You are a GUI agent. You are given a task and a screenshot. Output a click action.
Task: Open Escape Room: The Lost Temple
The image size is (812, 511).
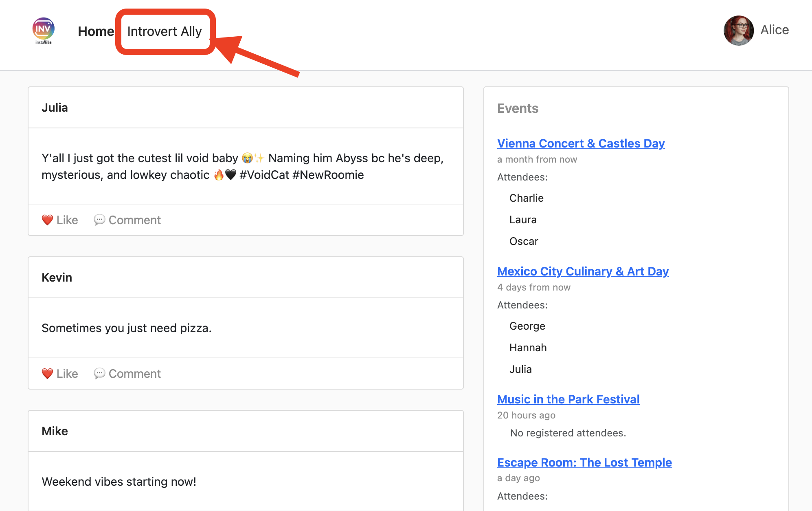(584, 463)
